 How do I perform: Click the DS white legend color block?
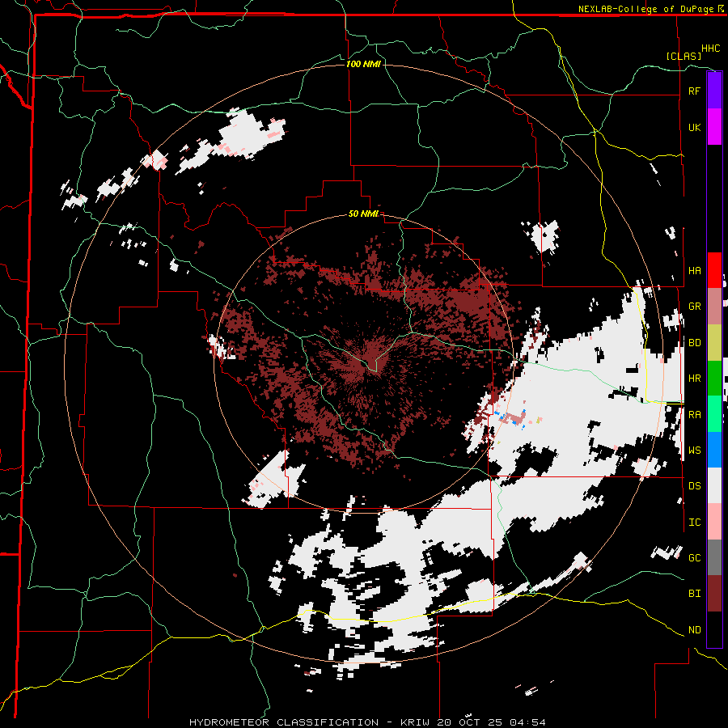click(x=714, y=485)
